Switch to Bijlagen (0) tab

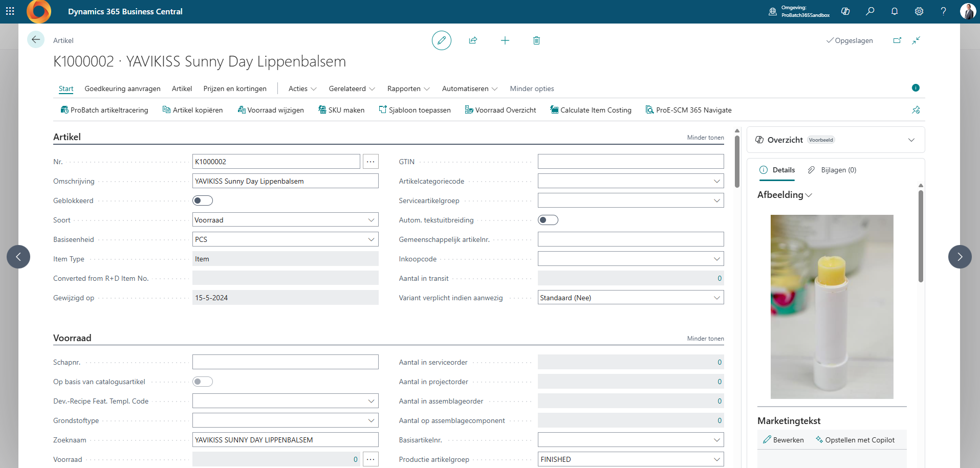[x=832, y=170]
